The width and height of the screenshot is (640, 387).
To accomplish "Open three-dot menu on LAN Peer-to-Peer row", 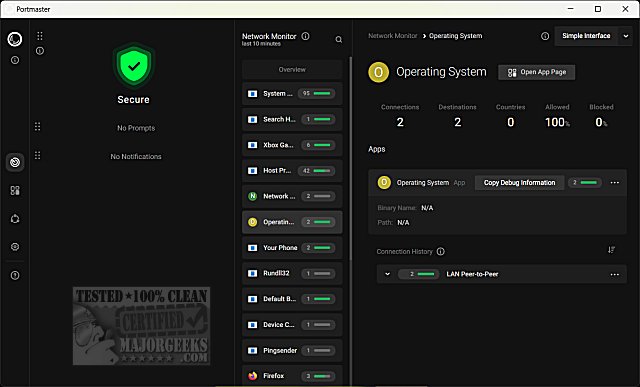I will [615, 274].
